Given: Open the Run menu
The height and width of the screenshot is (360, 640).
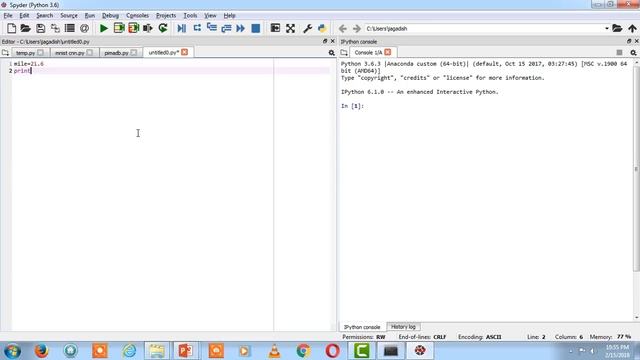Looking at the screenshot, I should 89,16.
